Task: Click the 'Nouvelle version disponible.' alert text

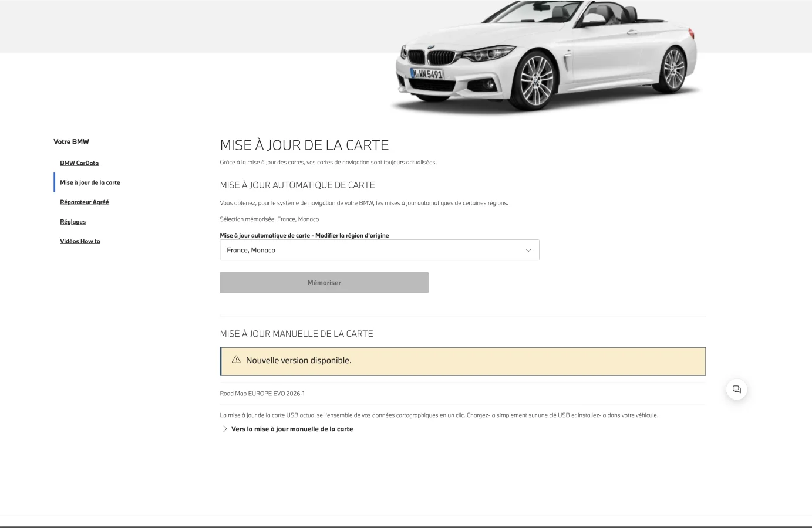Action: (299, 360)
